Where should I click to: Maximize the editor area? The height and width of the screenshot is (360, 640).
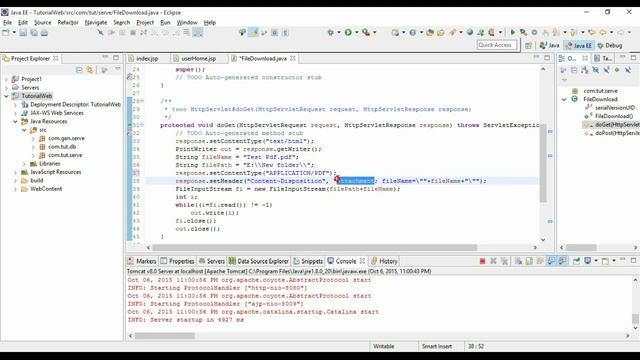[547, 58]
